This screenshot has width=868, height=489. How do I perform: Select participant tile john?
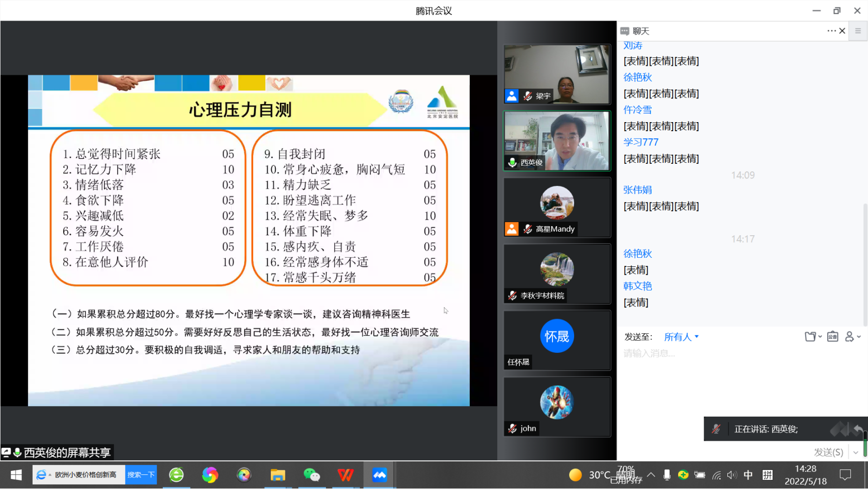557,407
